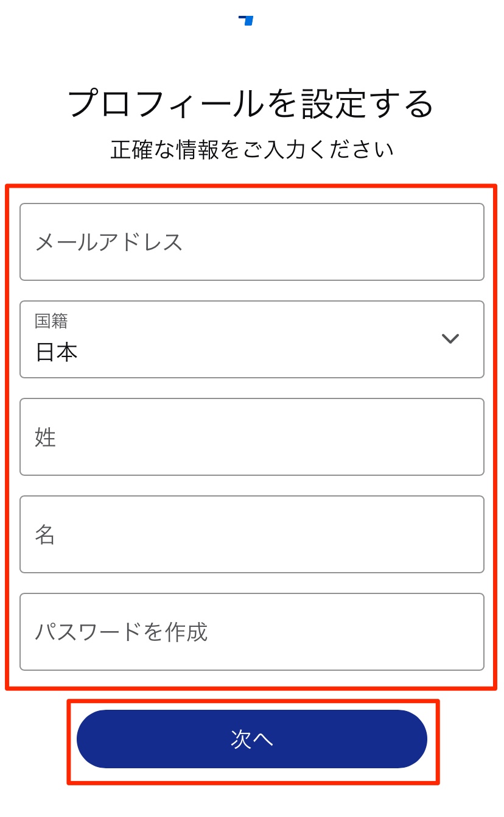Click empty area inside password box
The height and width of the screenshot is (817, 504).
(346, 632)
